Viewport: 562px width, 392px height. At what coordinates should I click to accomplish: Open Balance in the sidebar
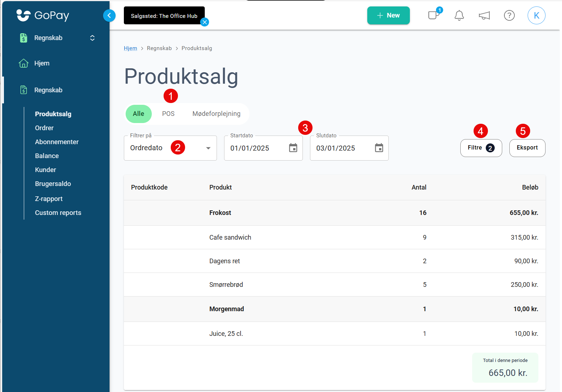[47, 156]
